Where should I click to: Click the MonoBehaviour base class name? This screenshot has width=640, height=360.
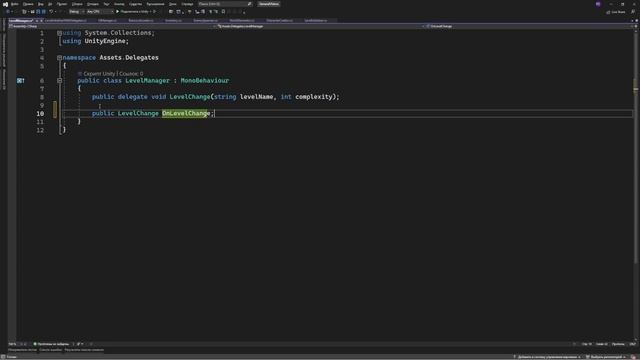pos(204,81)
